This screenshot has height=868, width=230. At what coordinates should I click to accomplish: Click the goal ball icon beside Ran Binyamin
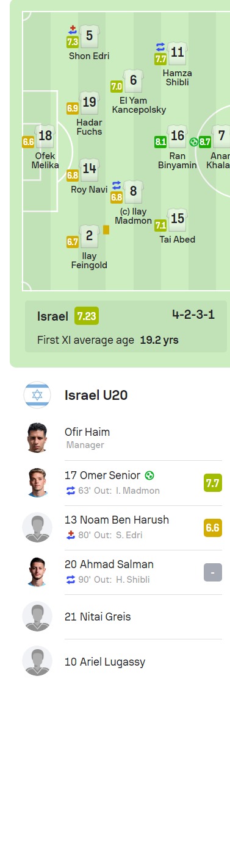click(x=193, y=142)
